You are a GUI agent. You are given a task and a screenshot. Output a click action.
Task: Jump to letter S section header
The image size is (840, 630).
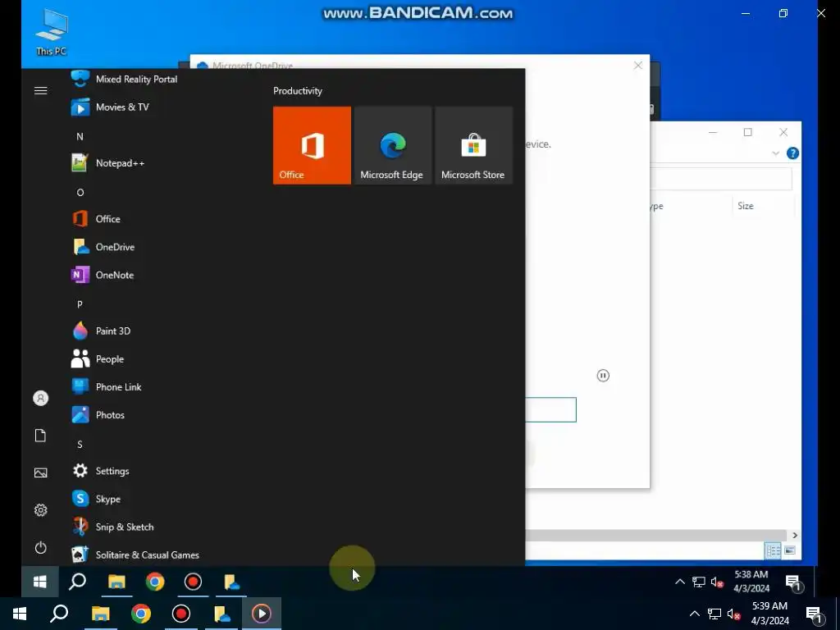click(x=80, y=444)
